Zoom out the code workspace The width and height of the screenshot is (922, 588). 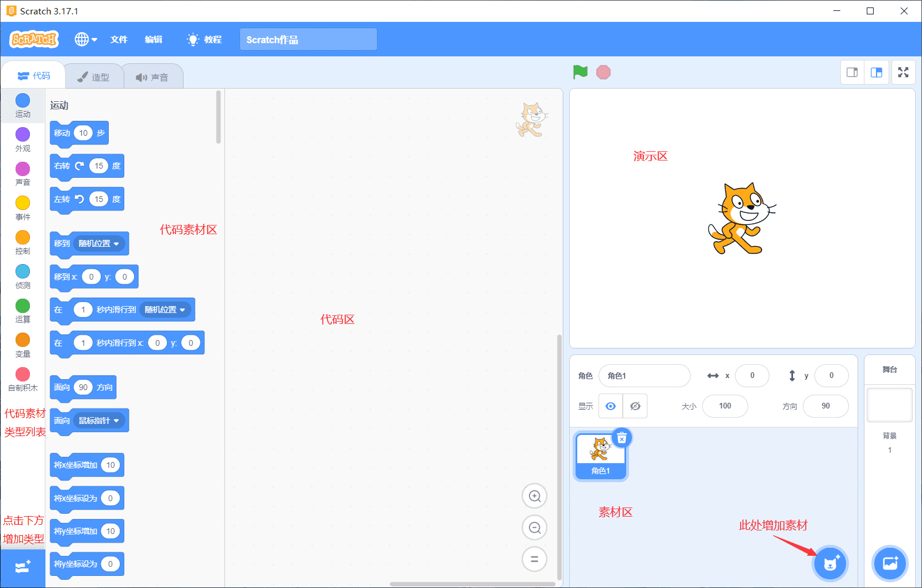[x=535, y=528]
